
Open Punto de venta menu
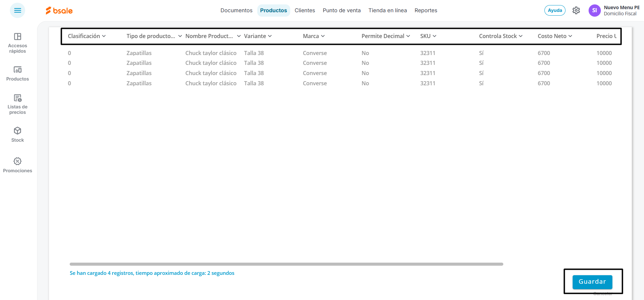[342, 11]
